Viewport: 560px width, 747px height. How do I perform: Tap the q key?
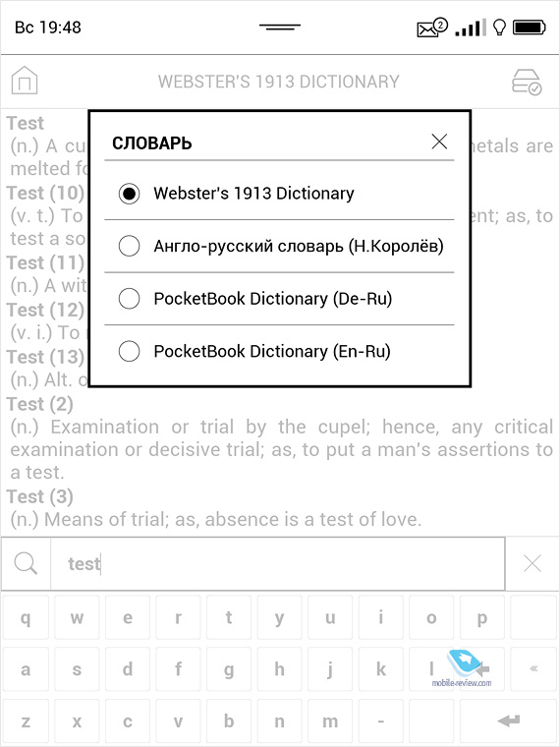click(26, 617)
